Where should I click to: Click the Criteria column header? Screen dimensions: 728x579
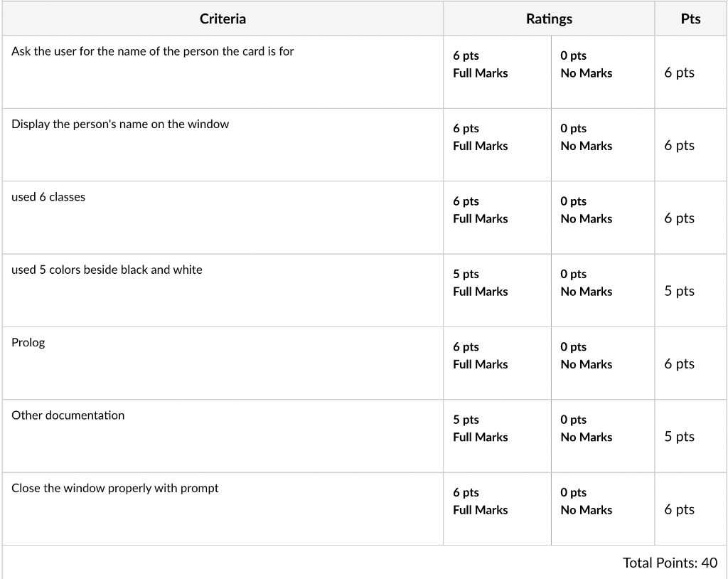223,19
